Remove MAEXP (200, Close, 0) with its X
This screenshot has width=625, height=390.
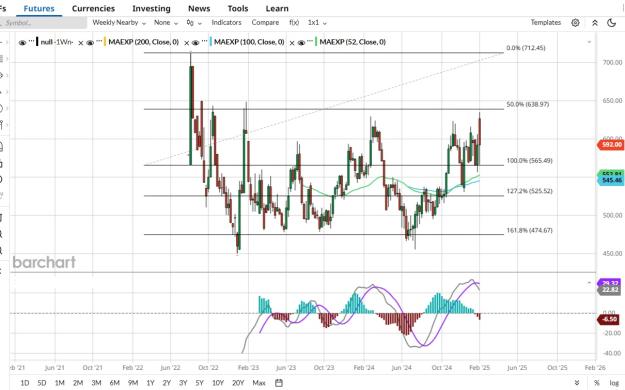[x=186, y=43]
